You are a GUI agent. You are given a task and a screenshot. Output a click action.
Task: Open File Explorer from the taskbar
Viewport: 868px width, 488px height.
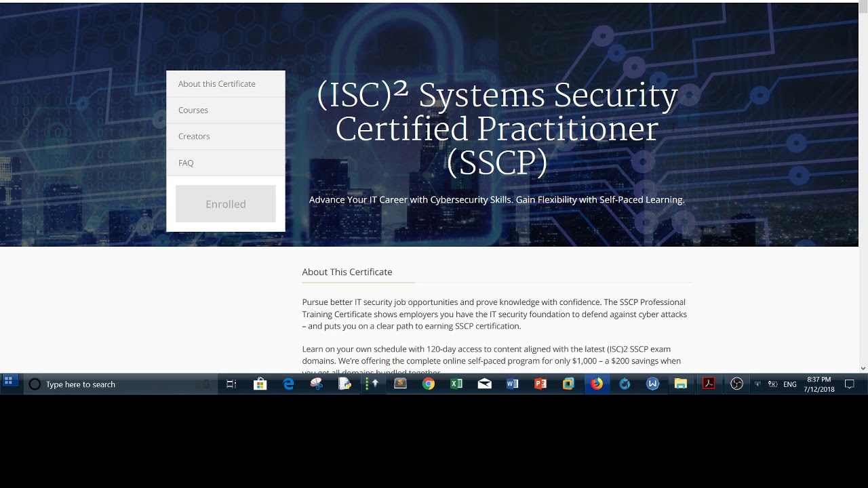(x=681, y=384)
